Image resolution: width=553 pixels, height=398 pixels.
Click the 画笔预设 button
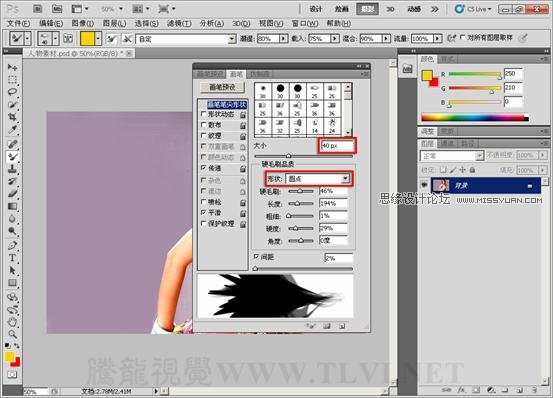pyautogui.click(x=222, y=87)
